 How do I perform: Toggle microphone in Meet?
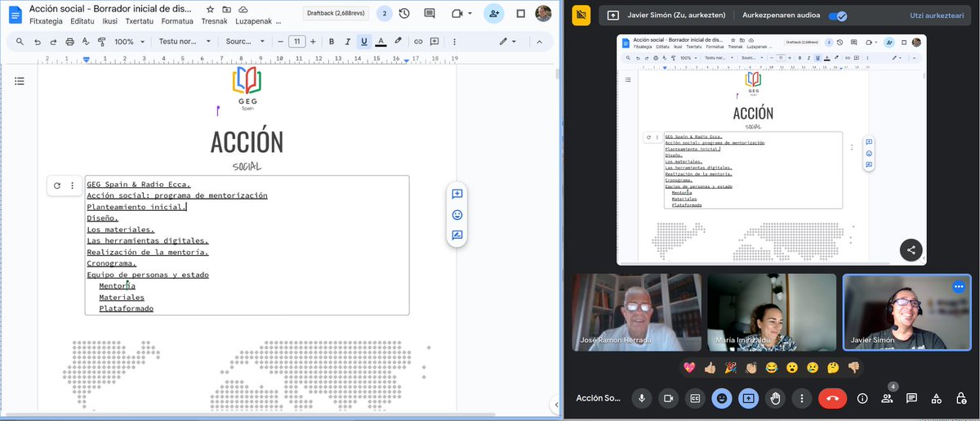[641, 398]
